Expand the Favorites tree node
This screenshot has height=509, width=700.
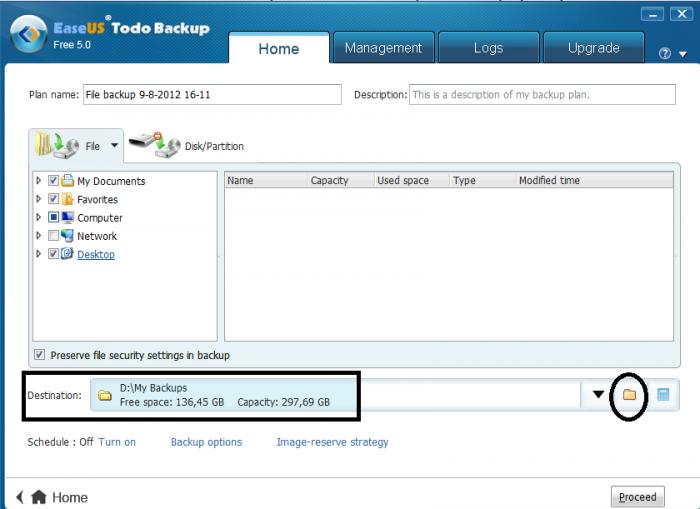point(39,199)
